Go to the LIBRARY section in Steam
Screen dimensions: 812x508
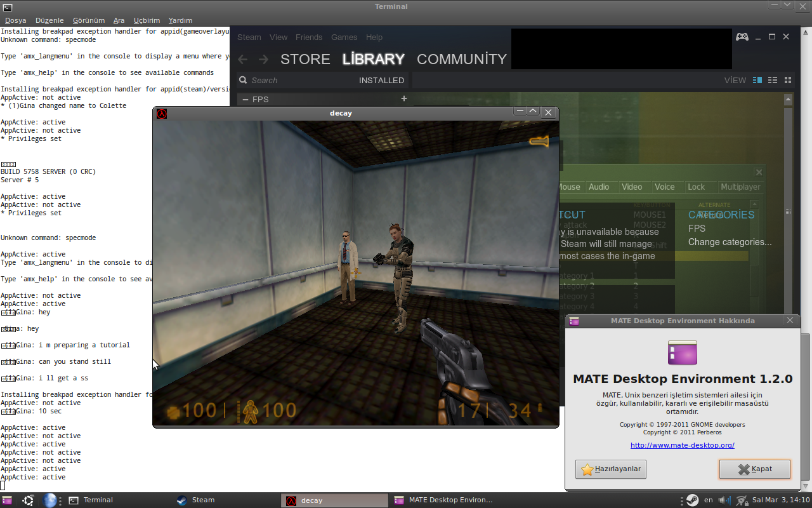[x=374, y=59]
